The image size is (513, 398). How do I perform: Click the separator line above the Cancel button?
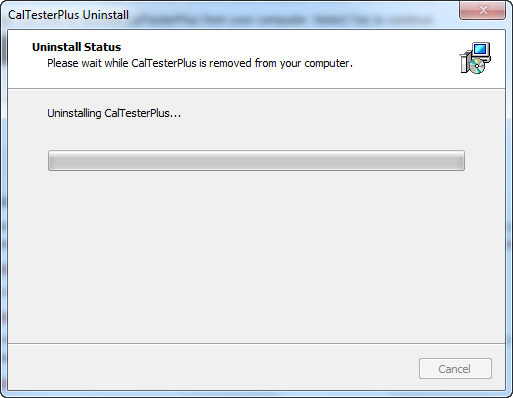256,343
